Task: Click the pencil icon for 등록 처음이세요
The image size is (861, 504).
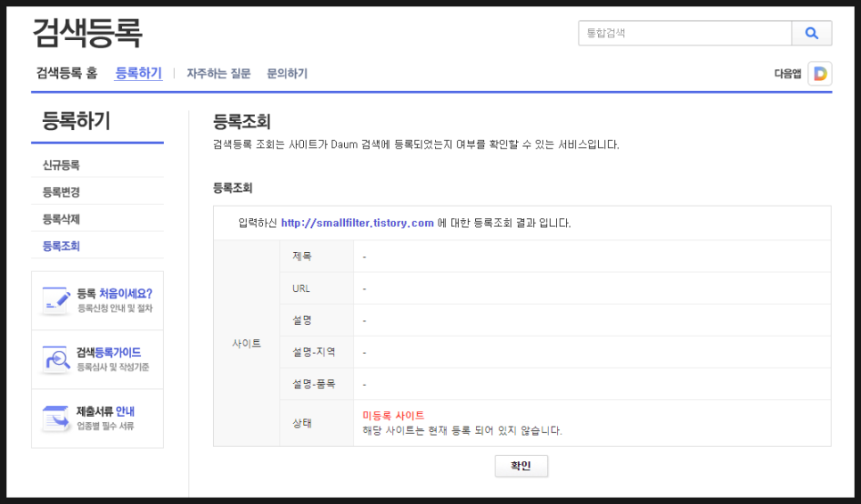Action: [x=56, y=300]
